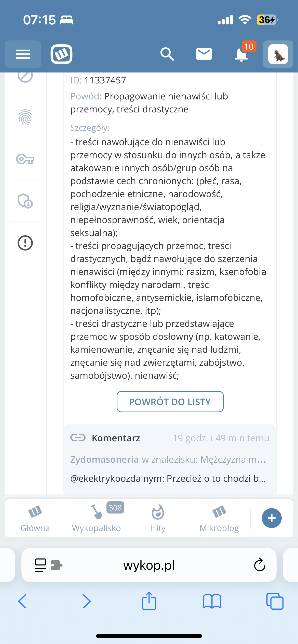Open the search magnifier
Image resolution: width=298 pixels, height=644 pixels.
coord(167,54)
